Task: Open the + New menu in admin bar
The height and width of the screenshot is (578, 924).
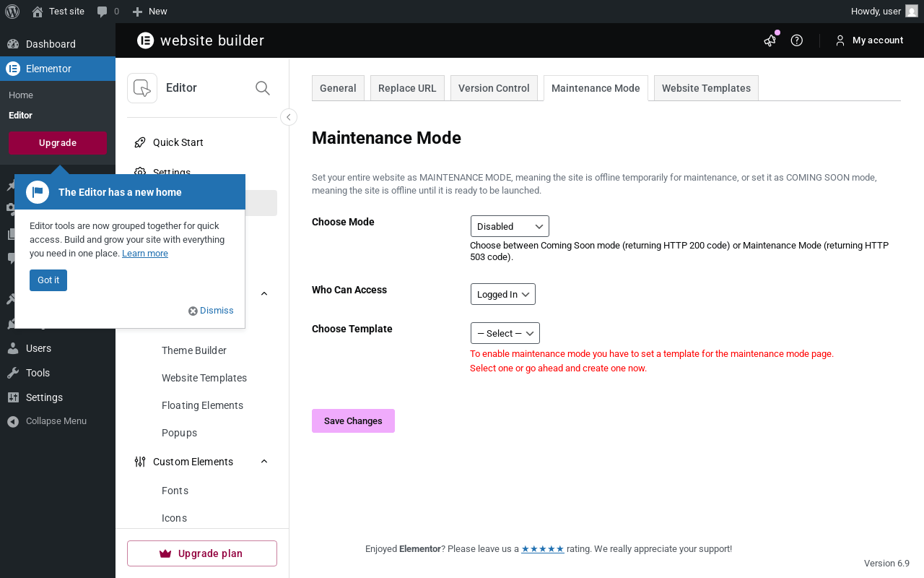Action: [x=150, y=12]
